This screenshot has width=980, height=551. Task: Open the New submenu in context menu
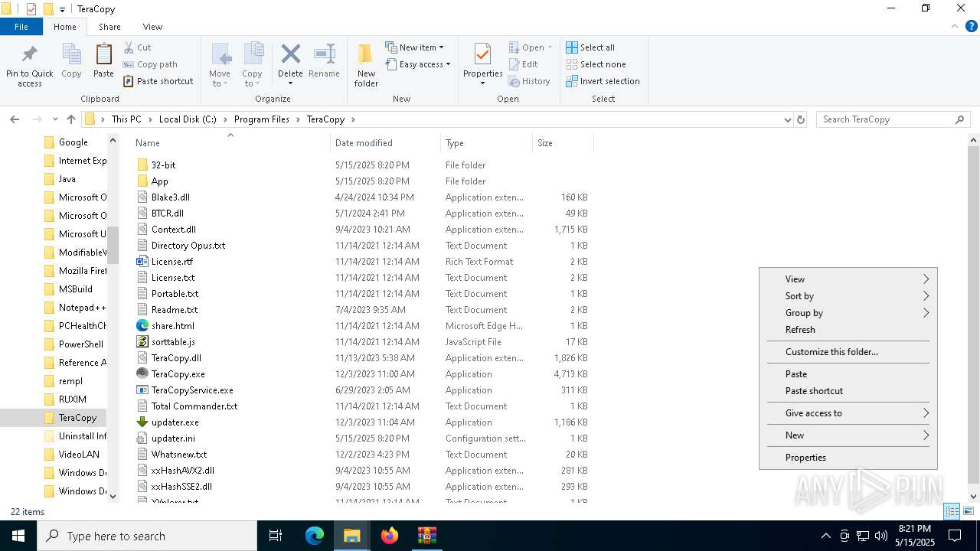(x=848, y=435)
